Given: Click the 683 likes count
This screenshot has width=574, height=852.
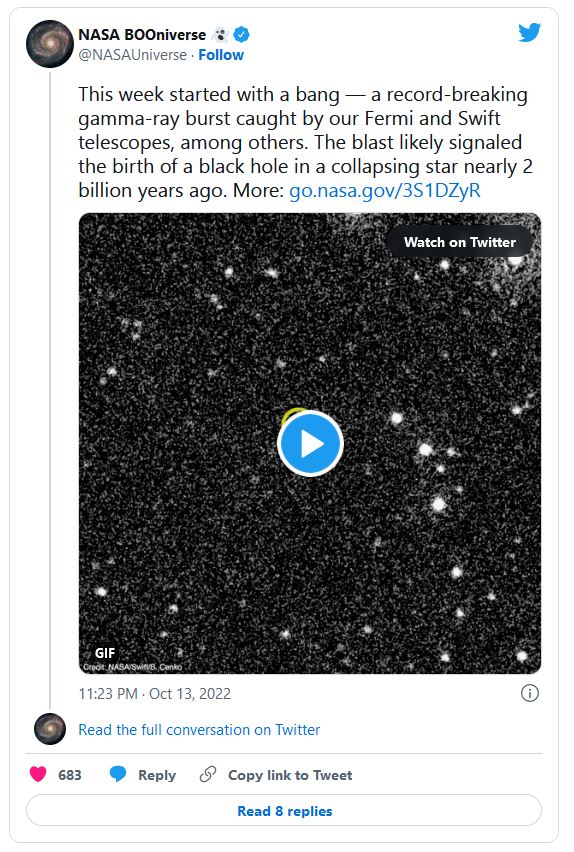Looking at the screenshot, I should [x=70, y=775].
